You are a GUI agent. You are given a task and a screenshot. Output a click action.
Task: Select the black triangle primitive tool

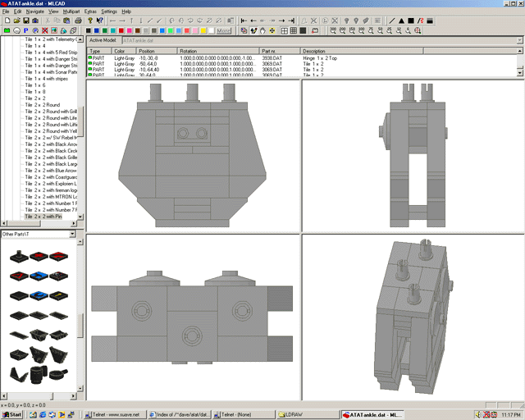(x=402, y=21)
